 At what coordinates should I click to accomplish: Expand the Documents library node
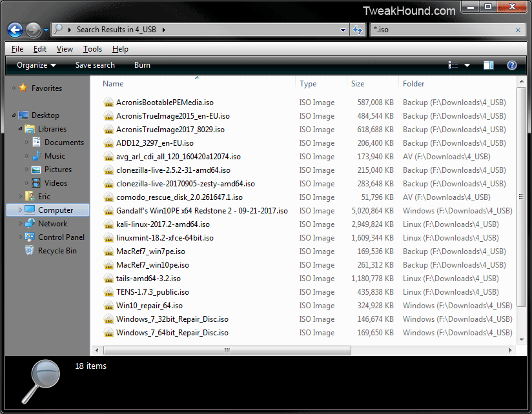click(26, 143)
